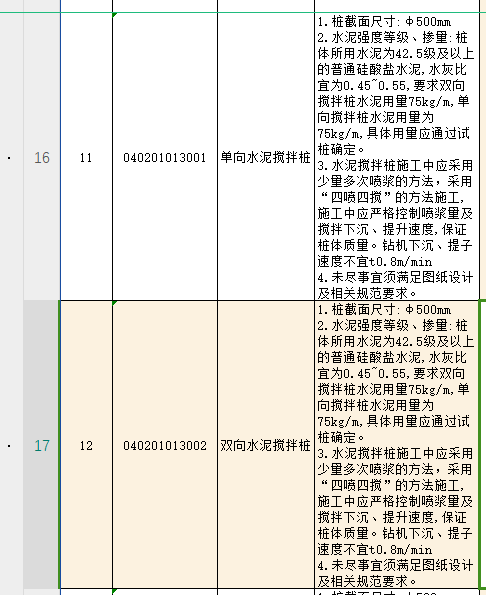The image size is (486, 595).
Task: Select row header 16
Action: click(x=42, y=157)
